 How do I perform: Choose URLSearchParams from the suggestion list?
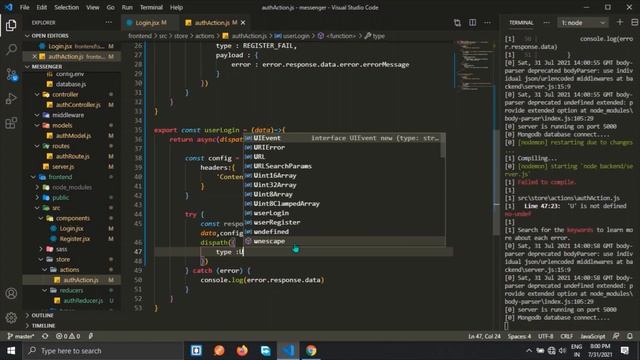344,166
